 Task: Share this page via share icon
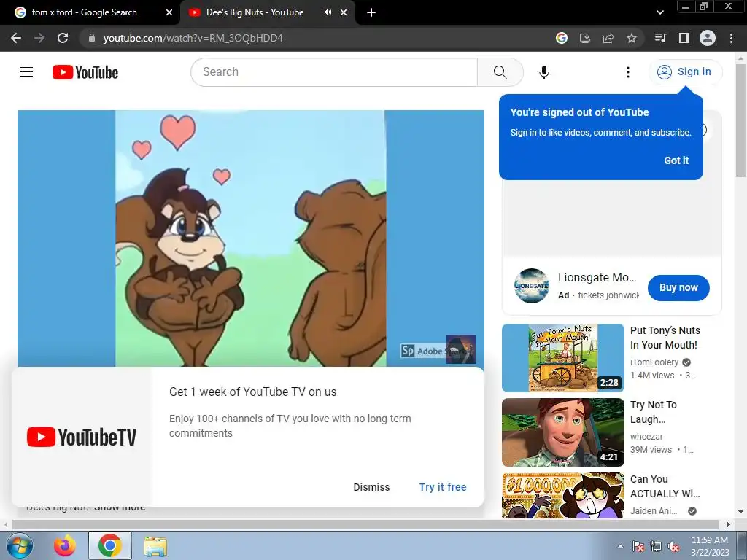coord(608,38)
